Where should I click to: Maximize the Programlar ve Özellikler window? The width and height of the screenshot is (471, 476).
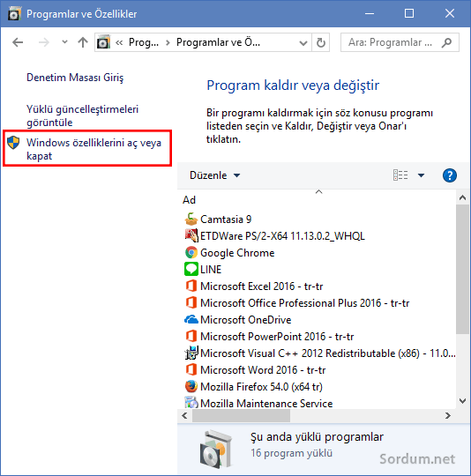pos(409,13)
